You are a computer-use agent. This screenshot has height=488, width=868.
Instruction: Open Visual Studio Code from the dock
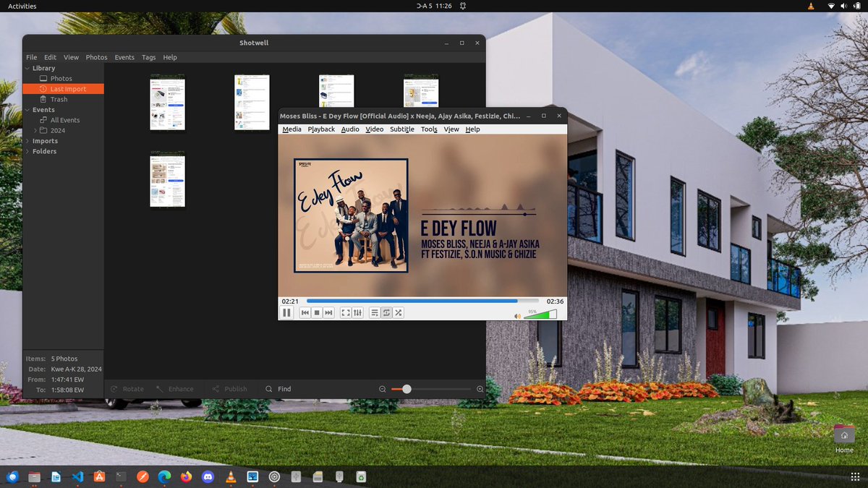77,476
